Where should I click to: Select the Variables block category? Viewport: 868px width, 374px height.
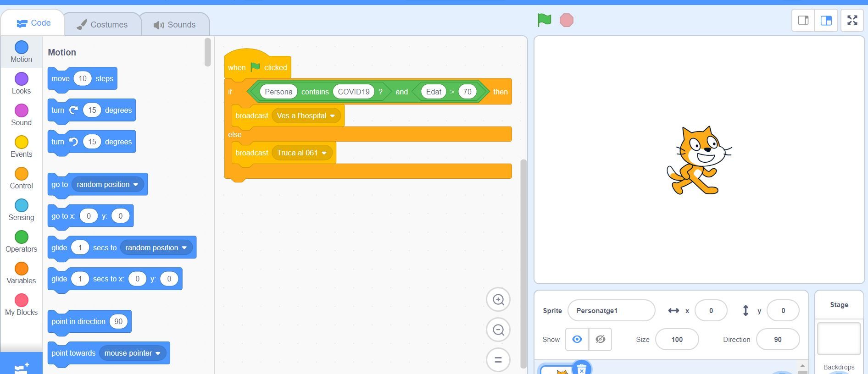click(x=21, y=273)
